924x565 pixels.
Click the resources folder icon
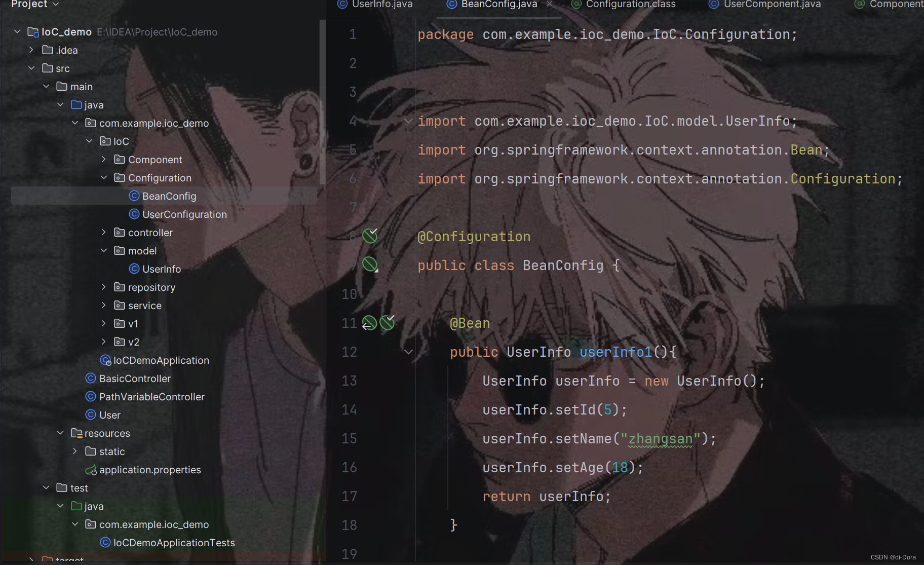[x=76, y=433]
